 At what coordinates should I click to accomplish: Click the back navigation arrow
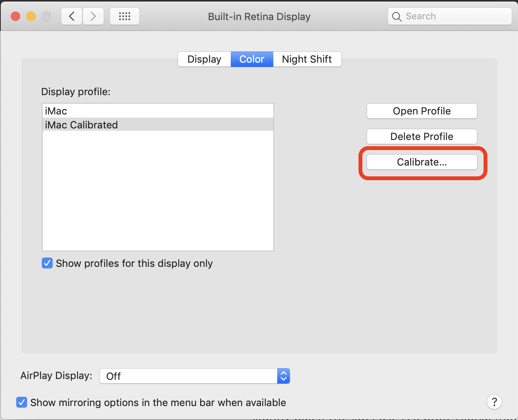point(72,16)
